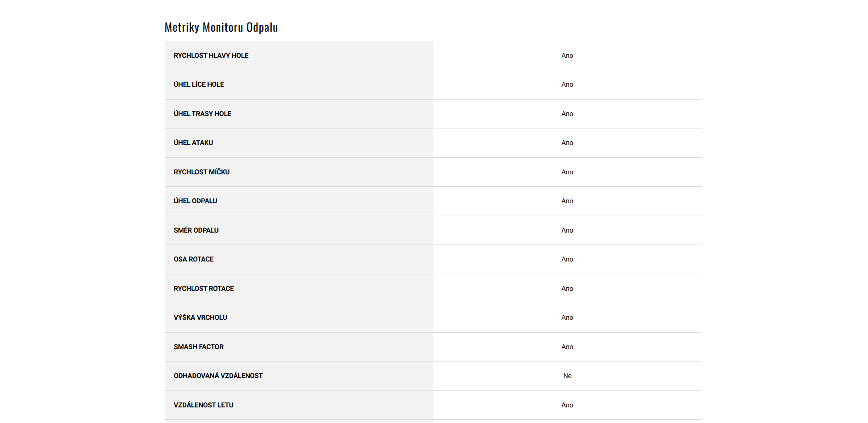Viewport: 868px width, 423px height.
Task: Click the "ODHADOVANÁ VZDÁLENOST" row label
Action: (218, 376)
